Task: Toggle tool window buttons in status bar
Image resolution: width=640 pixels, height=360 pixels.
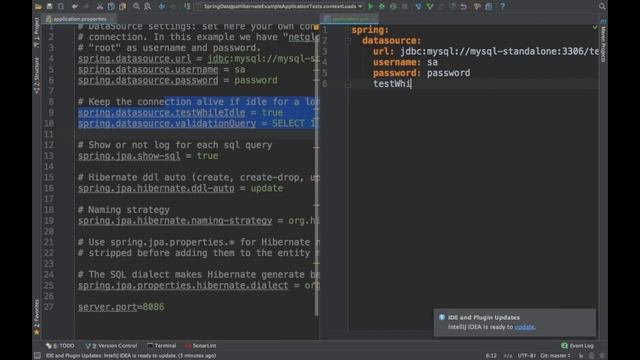Action: [37, 356]
